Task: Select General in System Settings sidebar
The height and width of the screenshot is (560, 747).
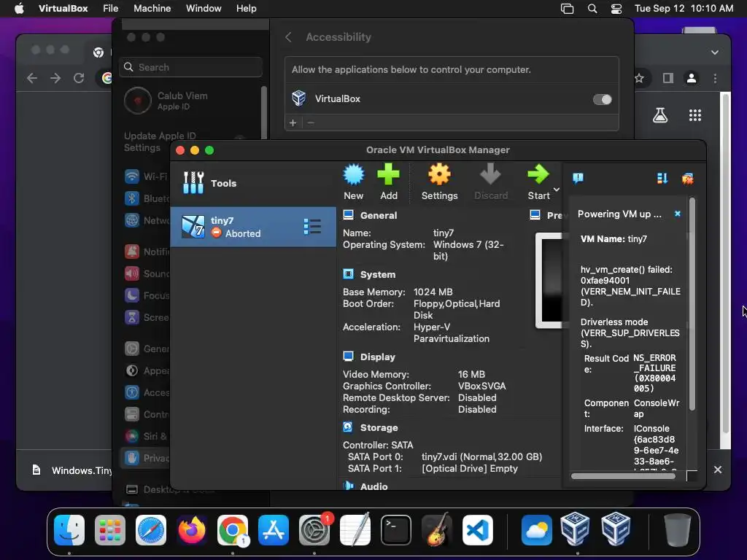Action: pyautogui.click(x=146, y=349)
